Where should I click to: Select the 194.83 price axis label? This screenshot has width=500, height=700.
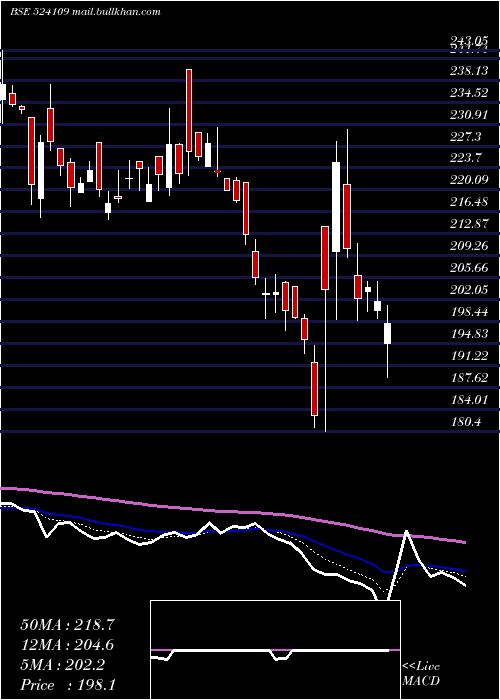coord(469,333)
